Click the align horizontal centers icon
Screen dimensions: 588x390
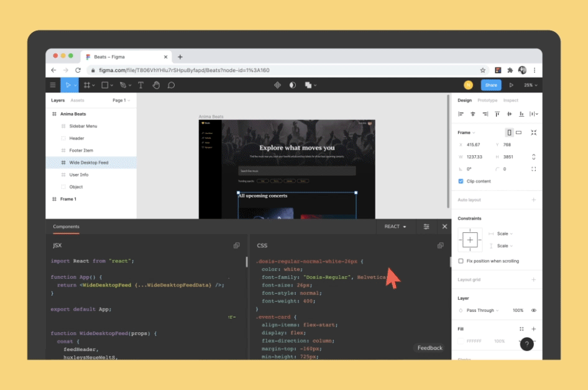[473, 114]
